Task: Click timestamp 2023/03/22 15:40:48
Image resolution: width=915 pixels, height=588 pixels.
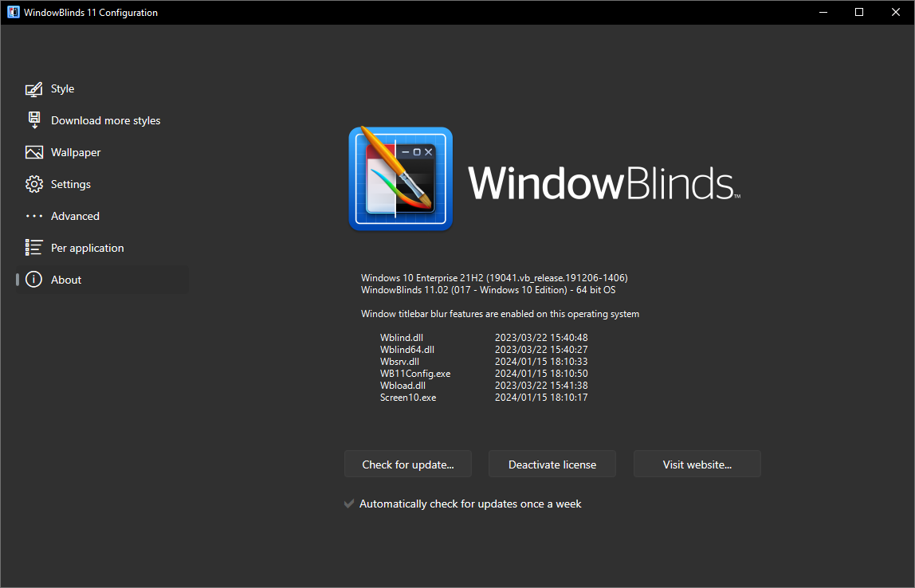Action: [x=541, y=338]
